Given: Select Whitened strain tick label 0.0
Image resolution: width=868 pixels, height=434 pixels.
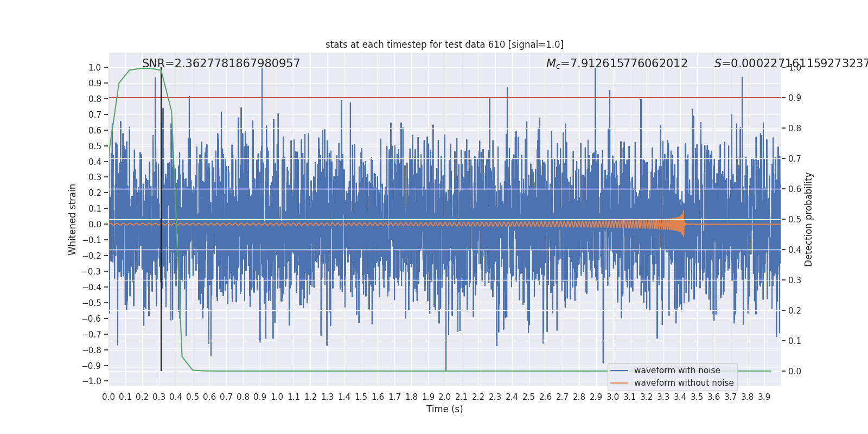Looking at the screenshot, I should click(95, 225).
